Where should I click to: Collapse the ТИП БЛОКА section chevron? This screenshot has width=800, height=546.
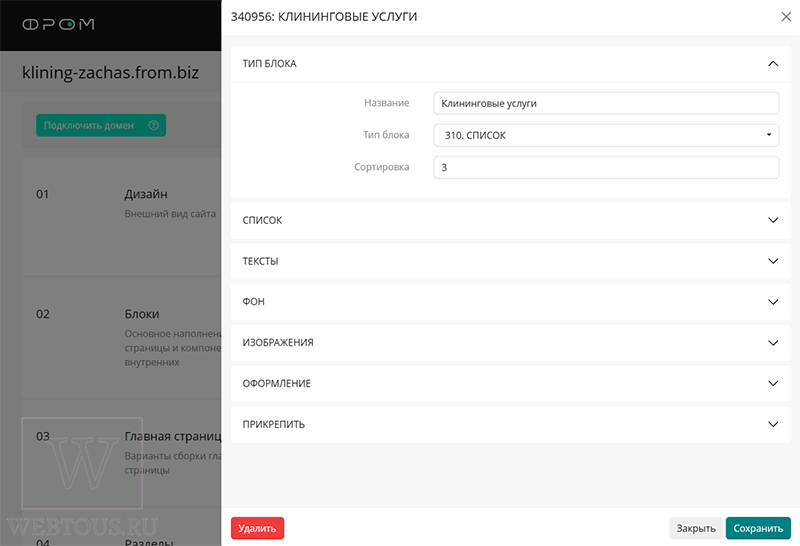click(x=773, y=64)
